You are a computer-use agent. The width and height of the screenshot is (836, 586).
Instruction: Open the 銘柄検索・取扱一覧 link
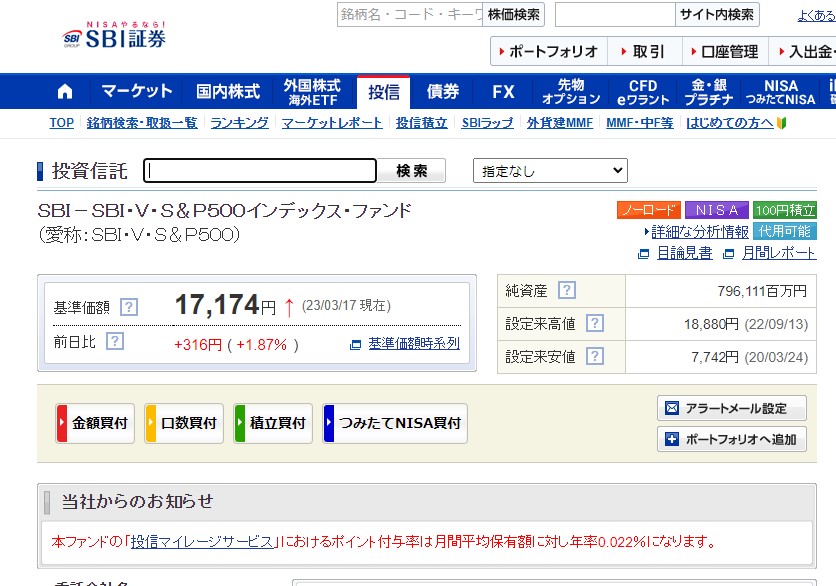point(142,123)
